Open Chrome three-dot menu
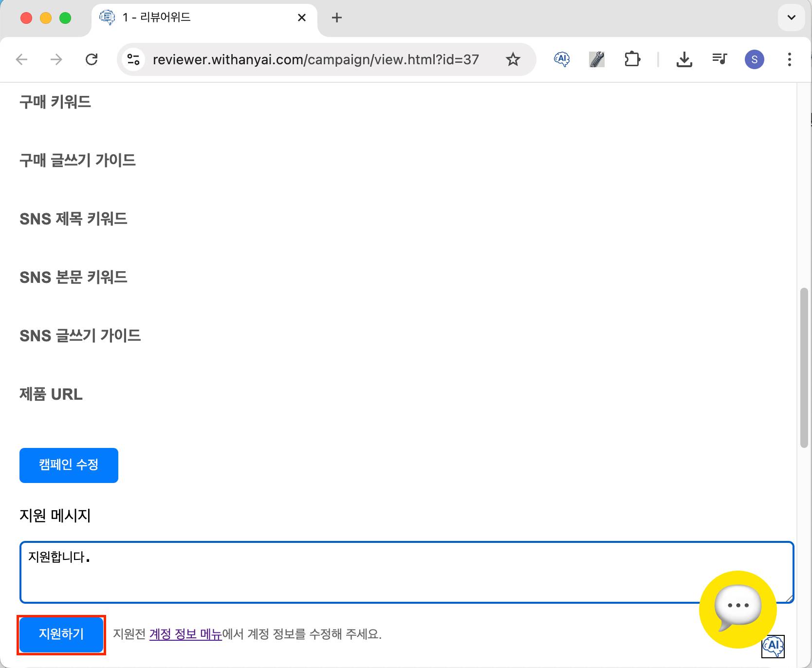This screenshot has height=668, width=812. click(x=789, y=59)
